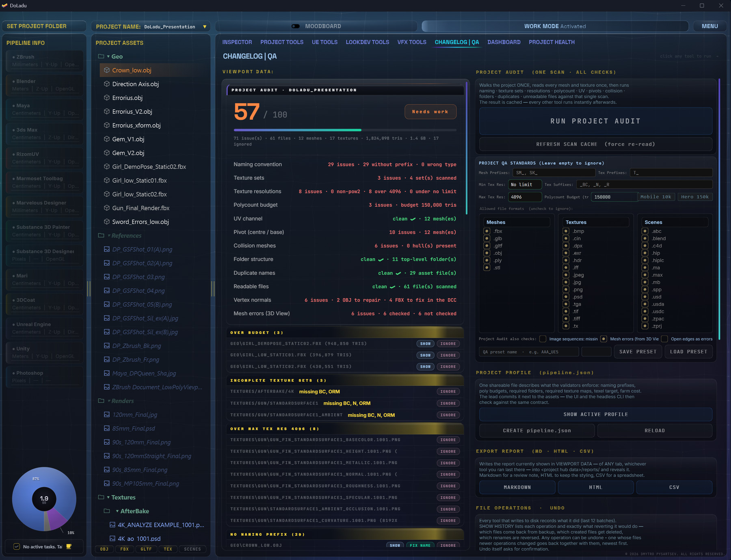
Task: Click the mesh icon beside Crown_low.obj
Action: click(x=107, y=70)
